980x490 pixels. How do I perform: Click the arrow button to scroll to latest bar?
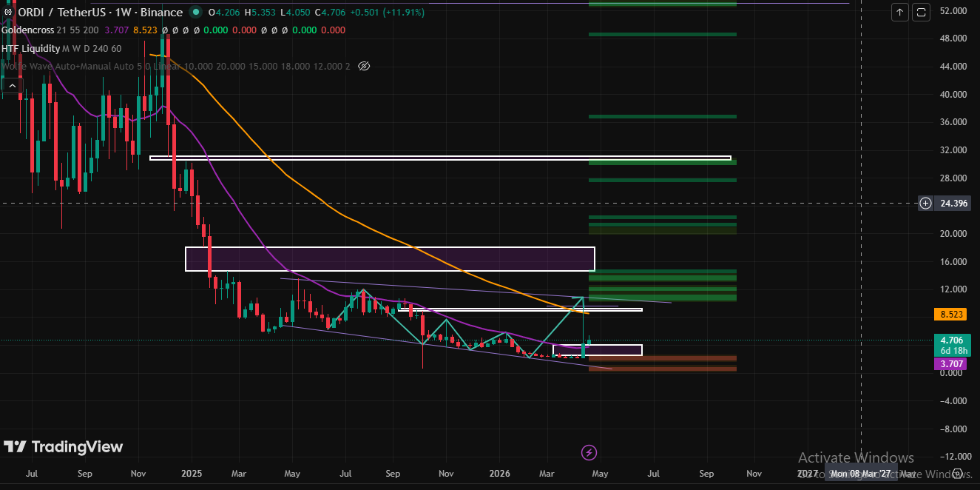point(899,13)
